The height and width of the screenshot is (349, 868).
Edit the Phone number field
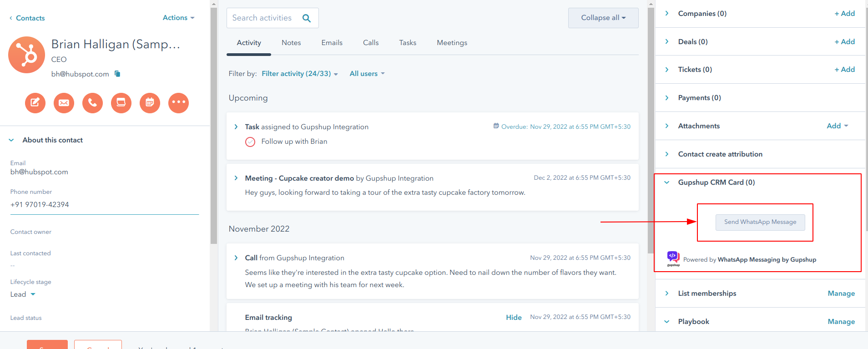(x=105, y=205)
